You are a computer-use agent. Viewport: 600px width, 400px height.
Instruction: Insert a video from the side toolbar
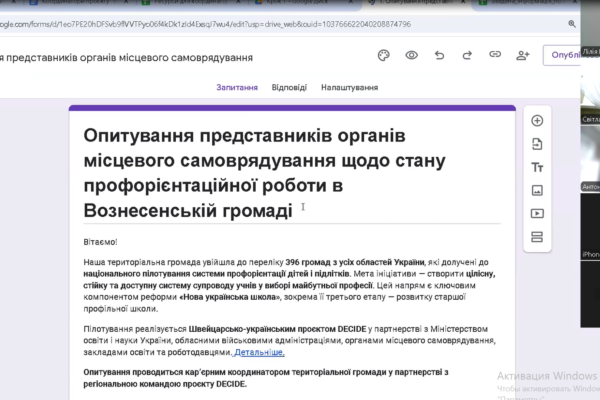[x=537, y=213]
